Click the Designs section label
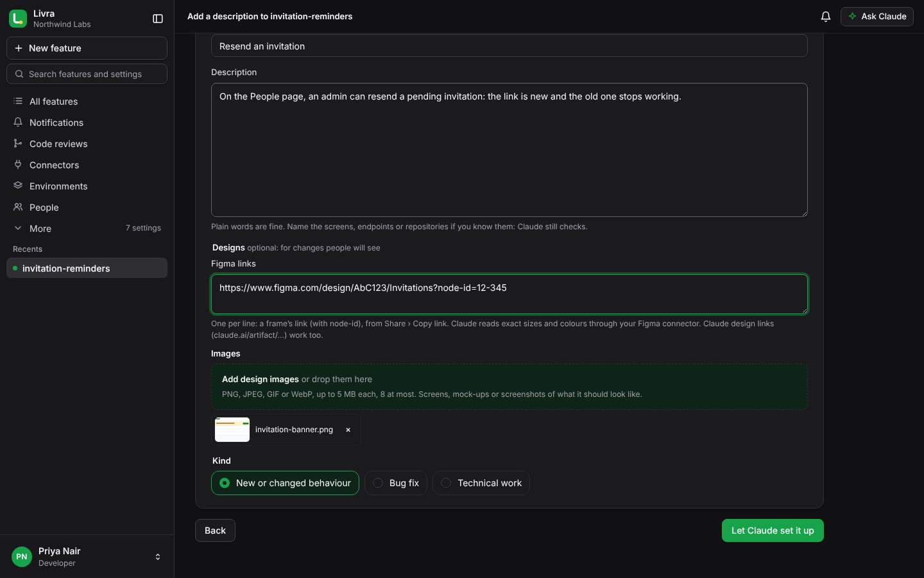The width and height of the screenshot is (924, 578). click(x=228, y=248)
